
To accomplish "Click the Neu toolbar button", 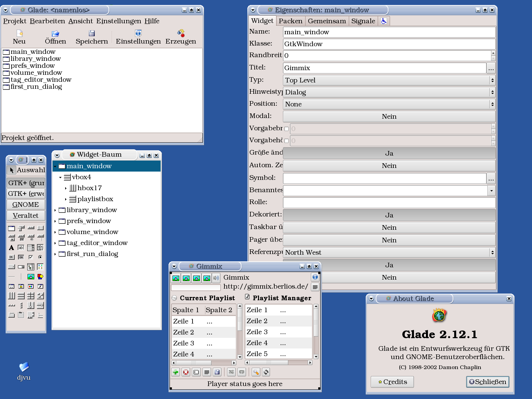I will [x=19, y=37].
